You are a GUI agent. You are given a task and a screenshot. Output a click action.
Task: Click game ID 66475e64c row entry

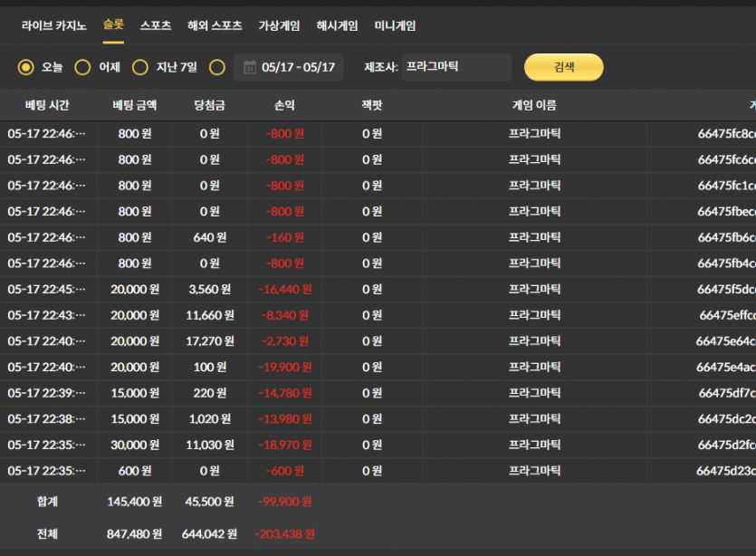tap(725, 341)
